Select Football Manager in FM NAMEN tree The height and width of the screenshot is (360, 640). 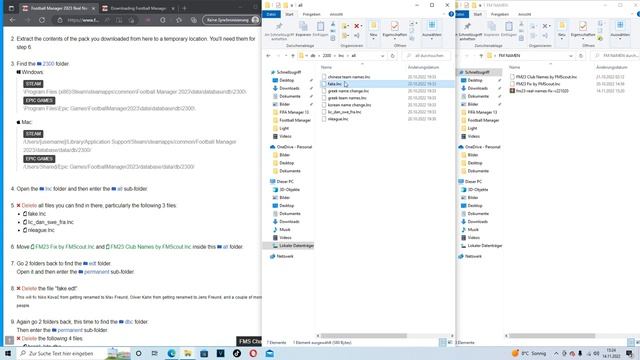tap(483, 120)
